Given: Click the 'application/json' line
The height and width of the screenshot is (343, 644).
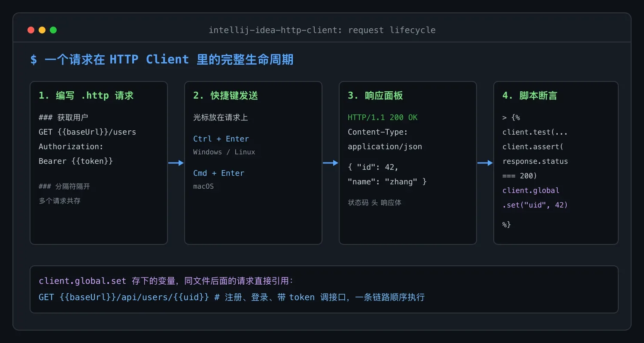Looking at the screenshot, I should point(385,147).
